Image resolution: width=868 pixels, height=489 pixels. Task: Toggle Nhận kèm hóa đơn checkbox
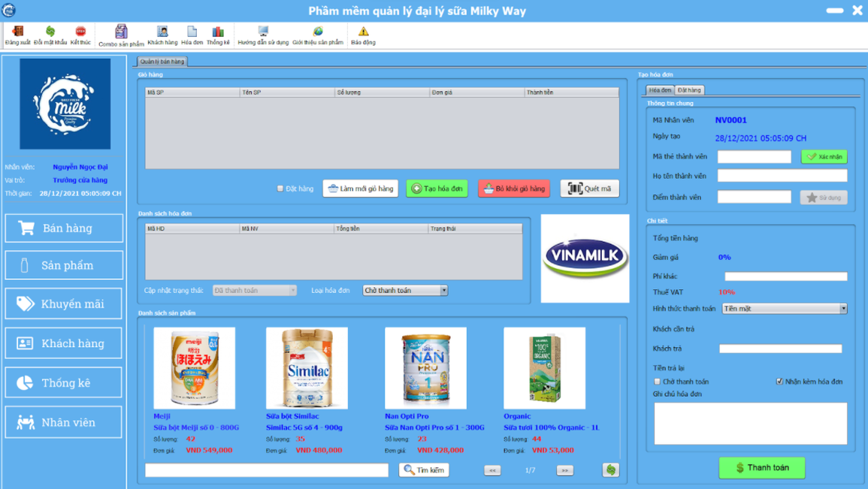[x=779, y=382]
